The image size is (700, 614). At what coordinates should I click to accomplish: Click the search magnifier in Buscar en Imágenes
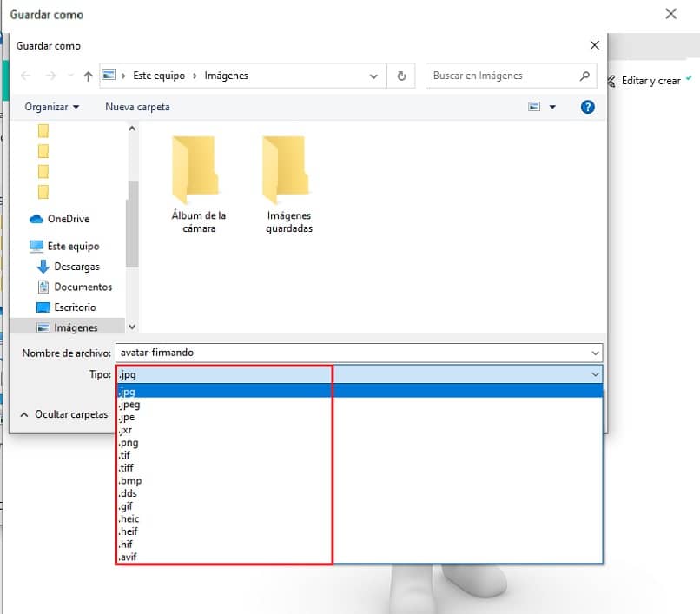[584, 76]
